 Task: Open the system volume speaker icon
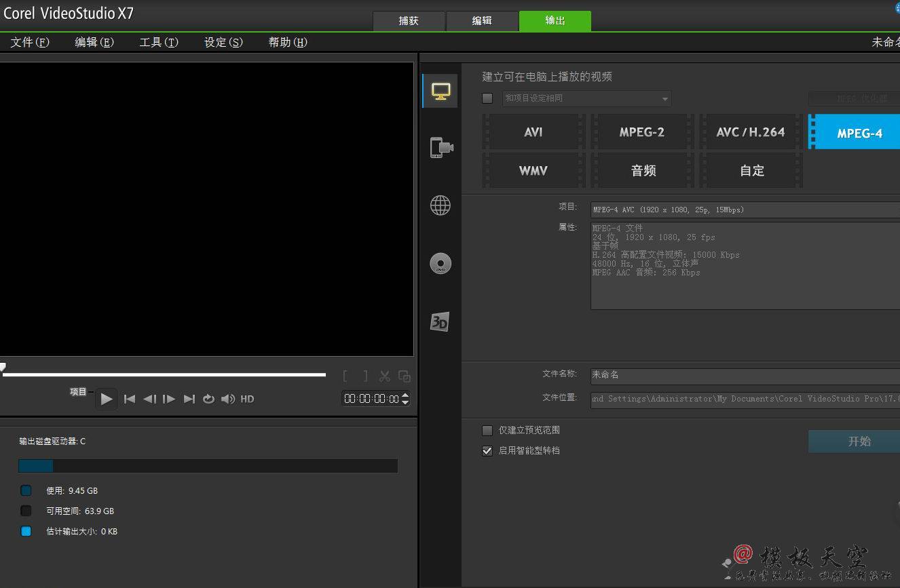228,399
